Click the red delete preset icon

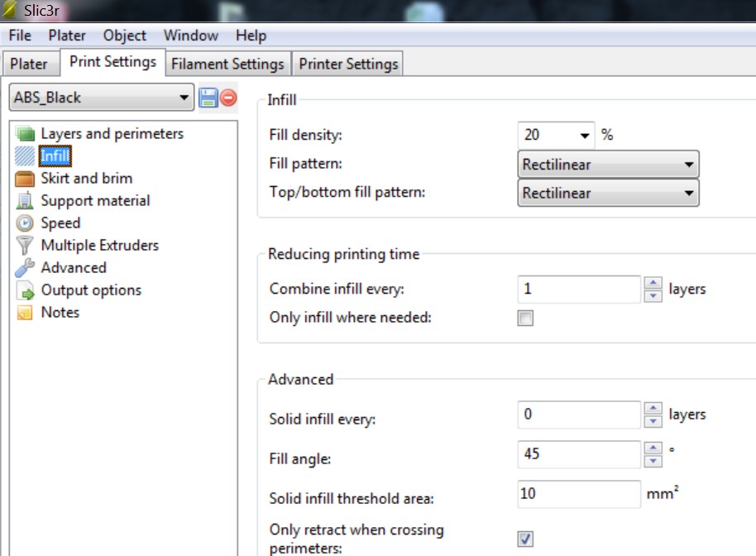click(x=228, y=98)
